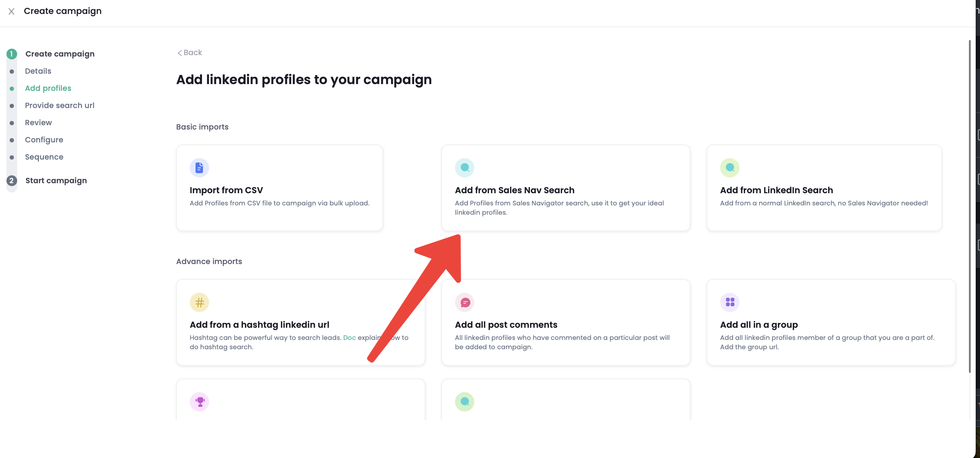Go back using the Back link

189,53
